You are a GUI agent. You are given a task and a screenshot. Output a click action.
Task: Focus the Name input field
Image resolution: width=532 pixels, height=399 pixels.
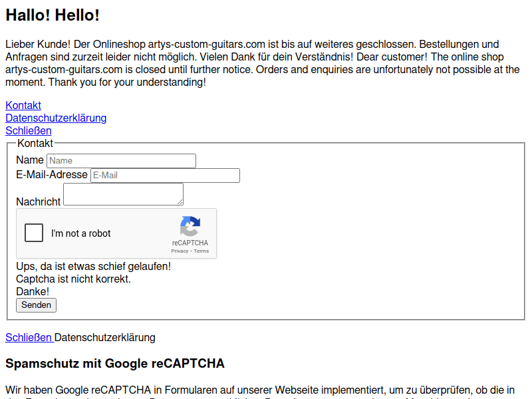[121, 160]
